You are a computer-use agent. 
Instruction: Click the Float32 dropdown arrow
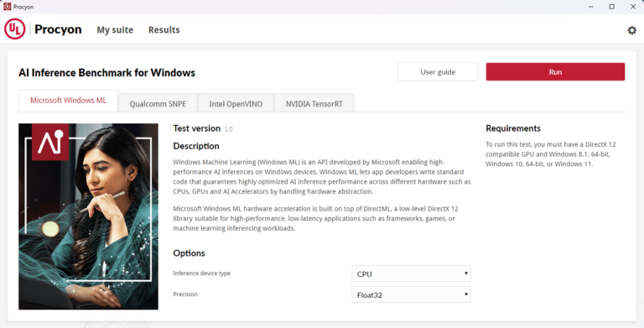(465, 294)
